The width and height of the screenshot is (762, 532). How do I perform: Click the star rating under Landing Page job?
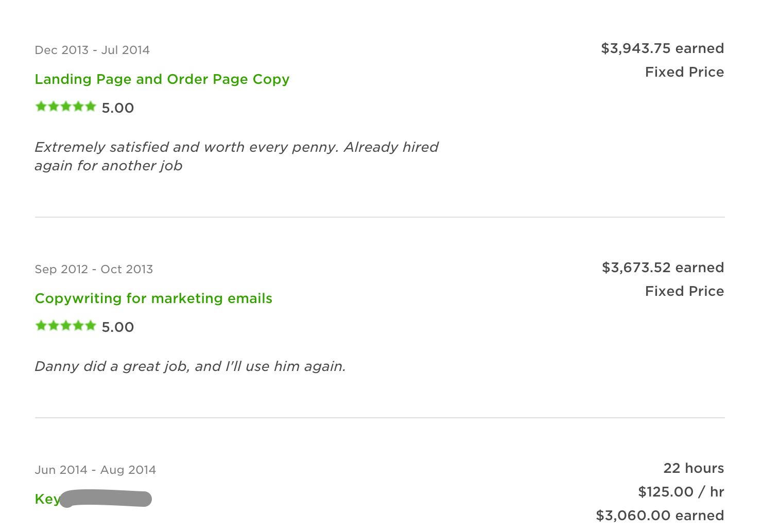point(65,107)
